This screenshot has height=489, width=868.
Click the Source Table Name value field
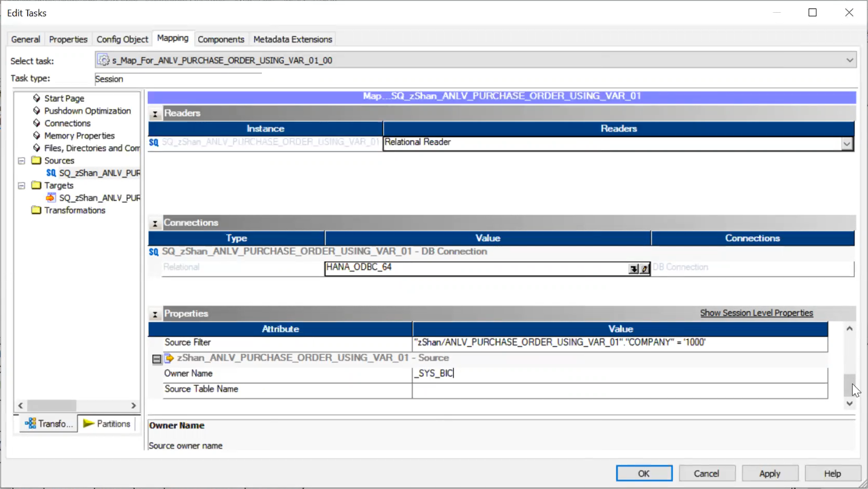620,390
